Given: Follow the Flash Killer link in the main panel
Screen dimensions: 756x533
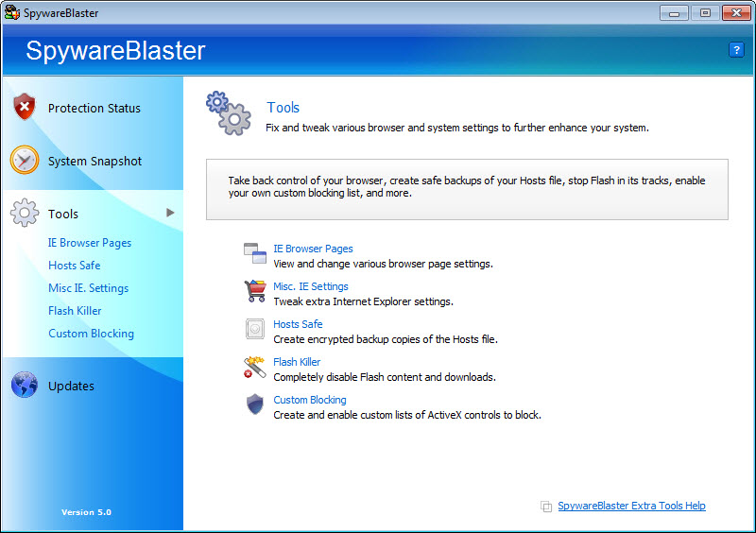Looking at the screenshot, I should pyautogui.click(x=297, y=362).
